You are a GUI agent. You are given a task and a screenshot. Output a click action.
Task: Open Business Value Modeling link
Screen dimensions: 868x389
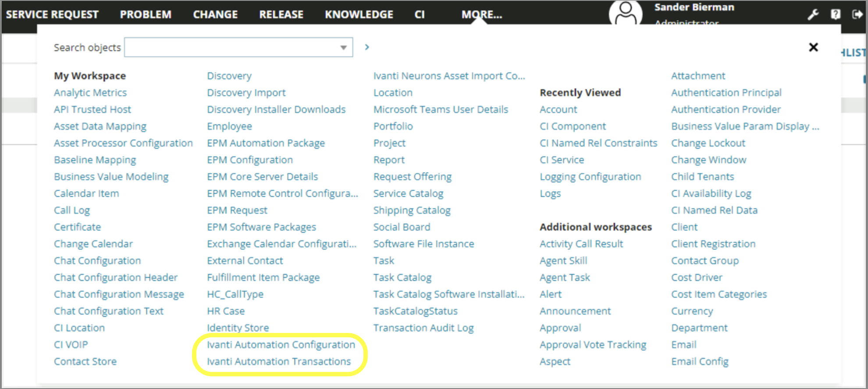(x=111, y=177)
